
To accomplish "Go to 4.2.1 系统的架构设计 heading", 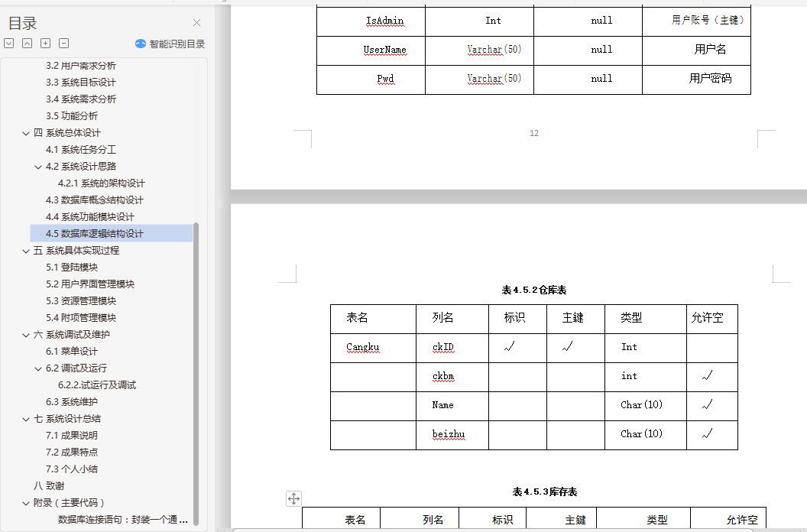I will pyautogui.click(x=102, y=183).
